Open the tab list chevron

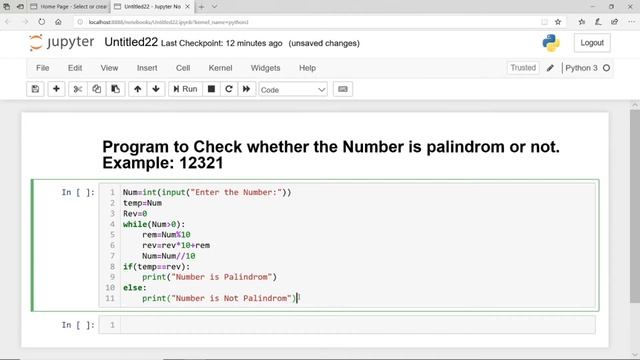[x=215, y=7]
